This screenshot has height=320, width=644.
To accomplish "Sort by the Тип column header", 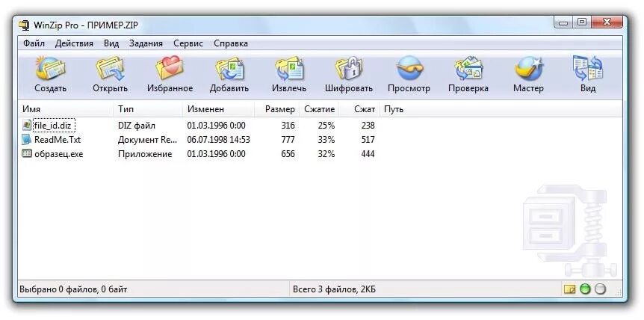I will pyautogui.click(x=148, y=109).
